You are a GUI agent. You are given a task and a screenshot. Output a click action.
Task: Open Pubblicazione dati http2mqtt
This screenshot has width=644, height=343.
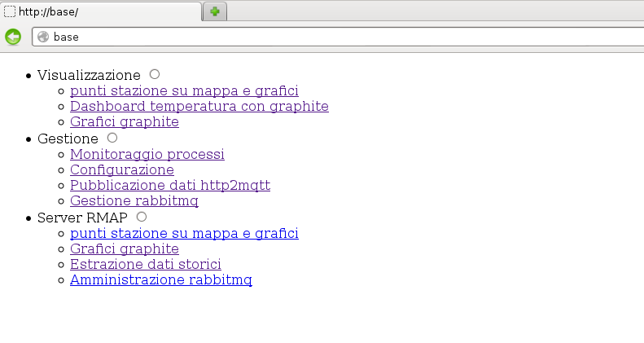[169, 186]
